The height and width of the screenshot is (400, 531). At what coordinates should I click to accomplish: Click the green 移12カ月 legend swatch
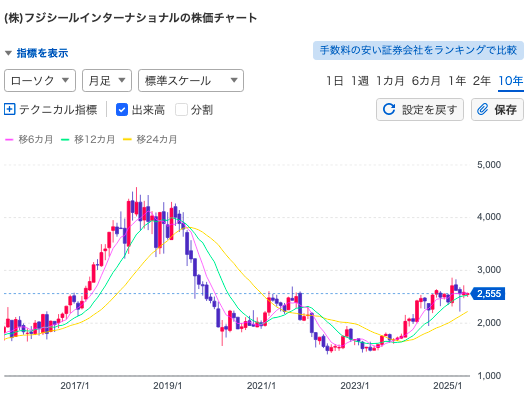tap(65, 140)
